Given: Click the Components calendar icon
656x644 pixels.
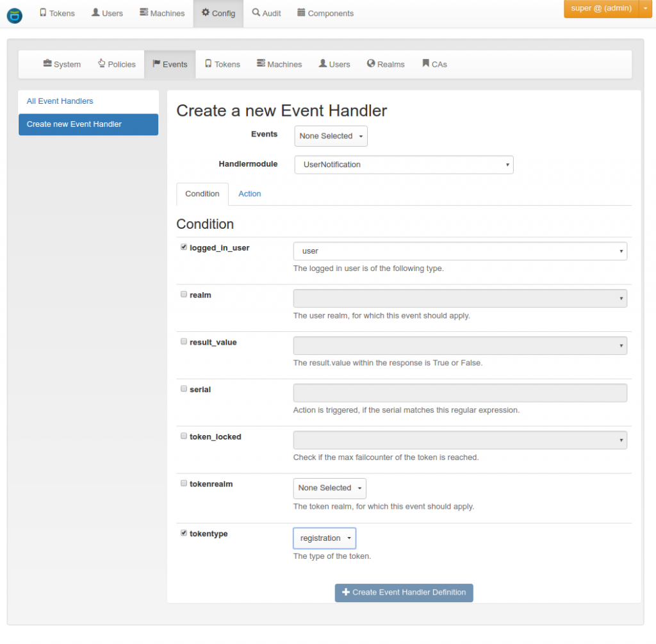Looking at the screenshot, I should pos(301,12).
